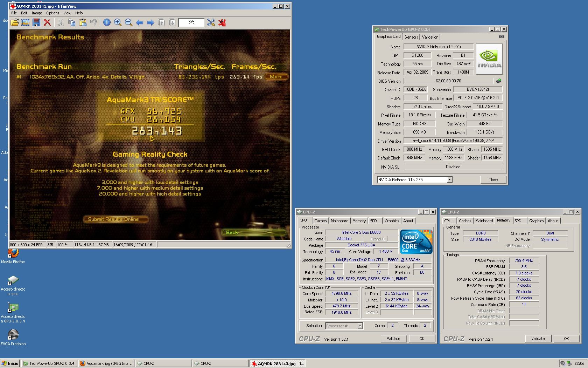Click the Inicio start button
Viewport: 588px width, 368px height.
[x=10, y=363]
